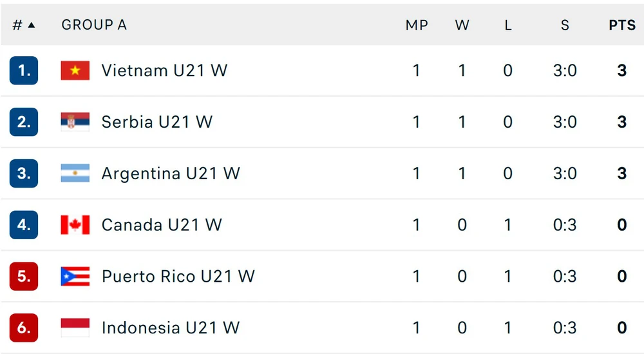Click the blue rank 1 badge
The height and width of the screenshot is (354, 644).
click(x=24, y=70)
